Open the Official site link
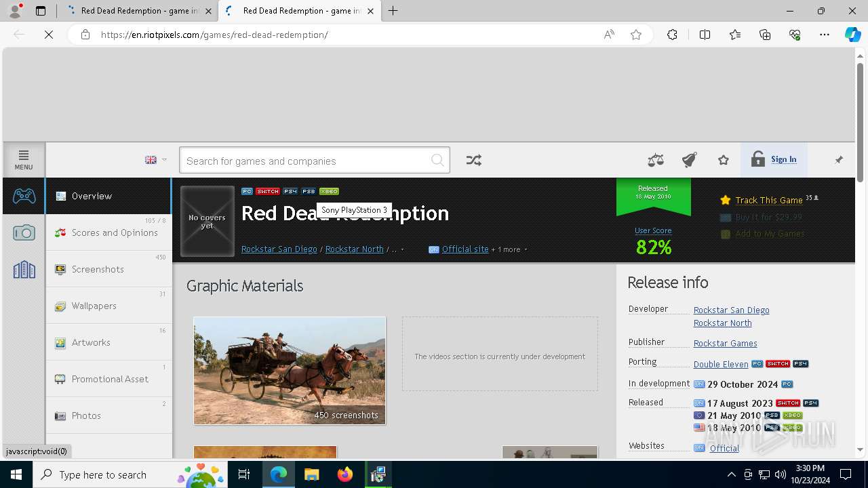The image size is (868, 488). (465, 249)
